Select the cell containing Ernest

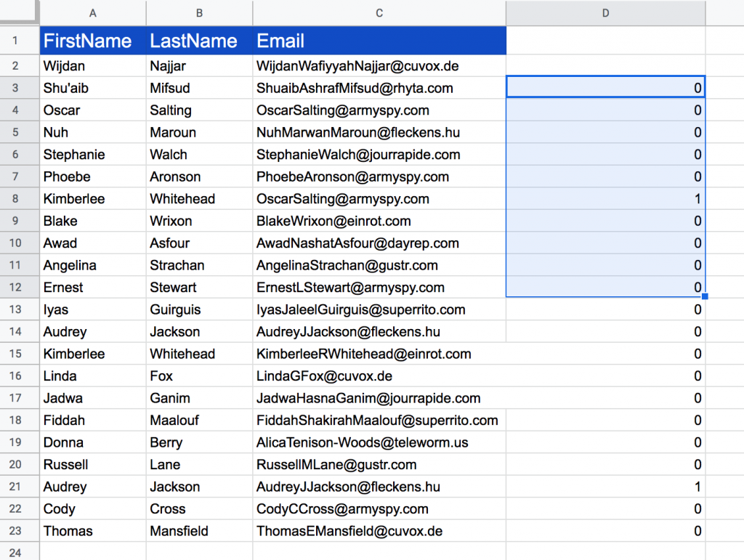click(x=93, y=288)
